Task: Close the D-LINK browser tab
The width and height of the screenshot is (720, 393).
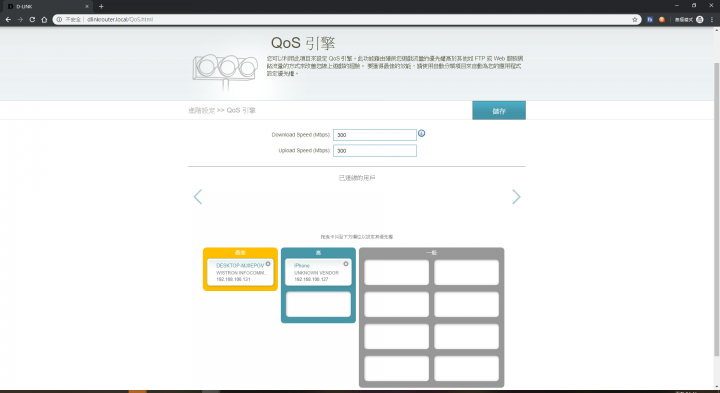Action: tap(87, 6)
